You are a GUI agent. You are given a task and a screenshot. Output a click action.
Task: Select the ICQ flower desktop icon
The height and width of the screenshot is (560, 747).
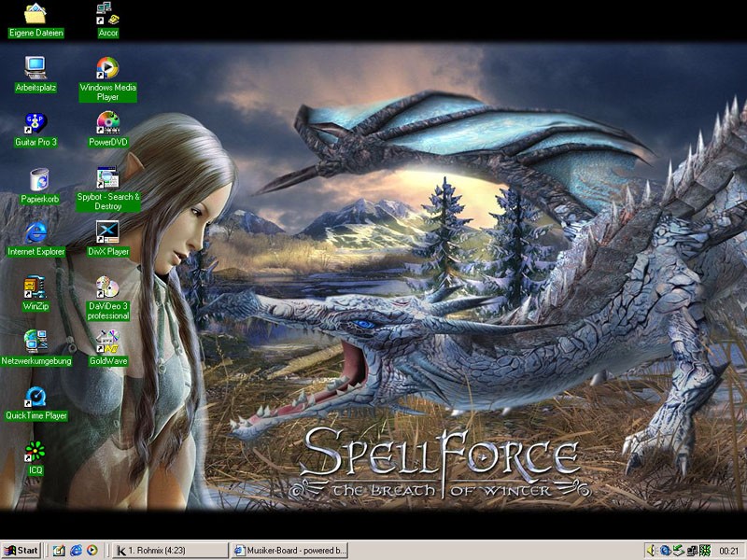coord(35,452)
